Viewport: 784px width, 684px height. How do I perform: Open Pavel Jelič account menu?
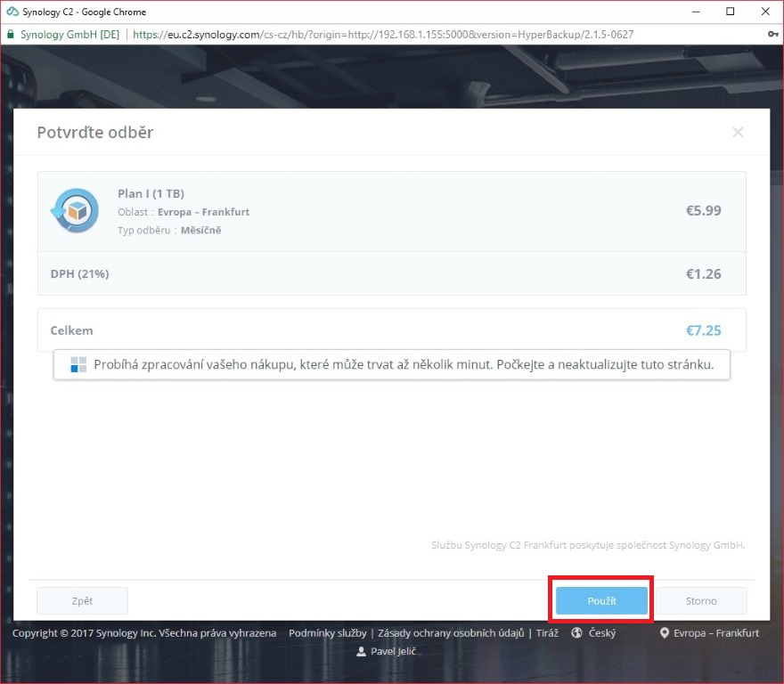[x=393, y=651]
